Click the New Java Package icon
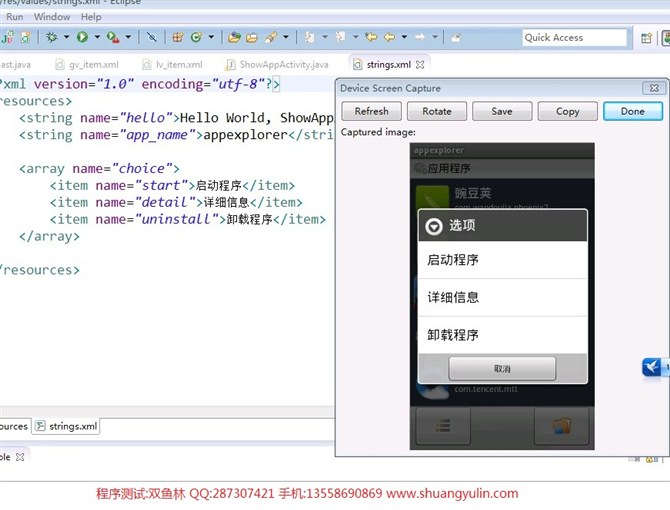 tap(178, 37)
